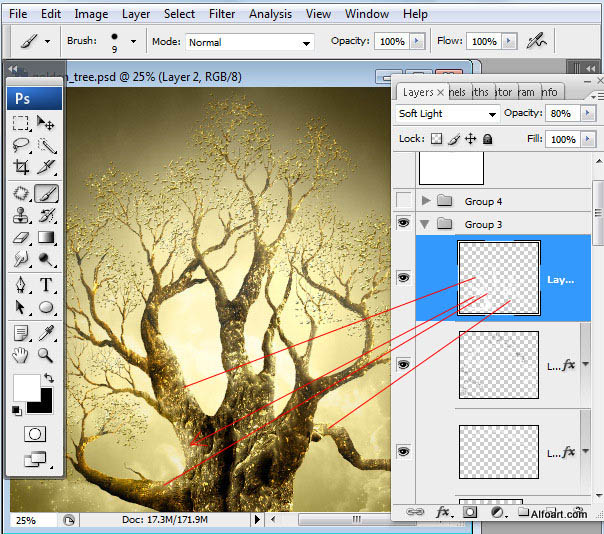Open the Filter menu
Image resolution: width=604 pixels, height=534 pixels.
(222, 14)
